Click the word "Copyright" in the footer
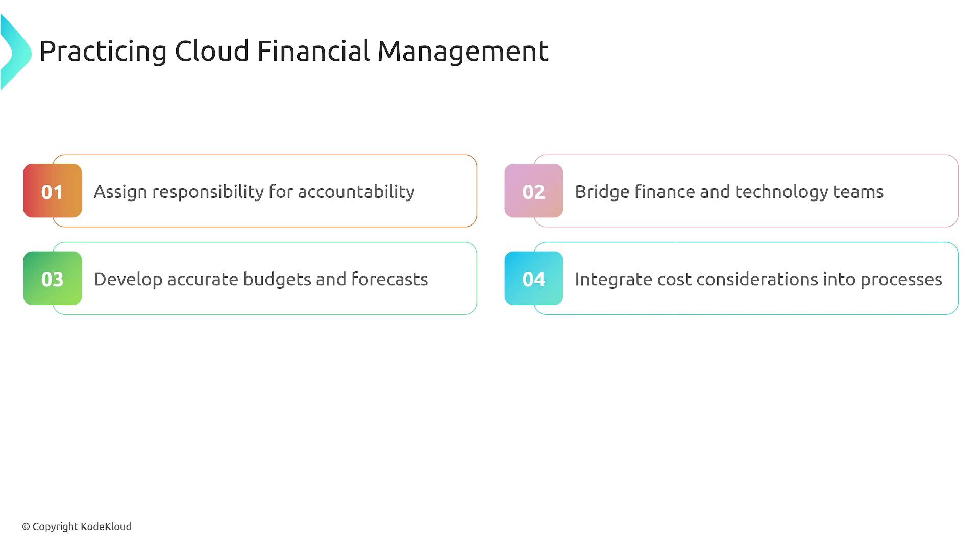 click(x=55, y=527)
